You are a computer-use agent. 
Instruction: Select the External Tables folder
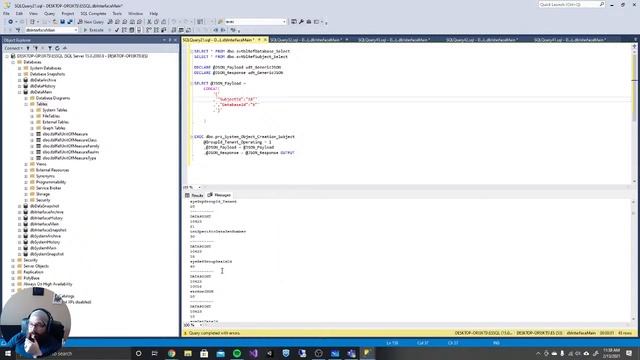(56, 122)
